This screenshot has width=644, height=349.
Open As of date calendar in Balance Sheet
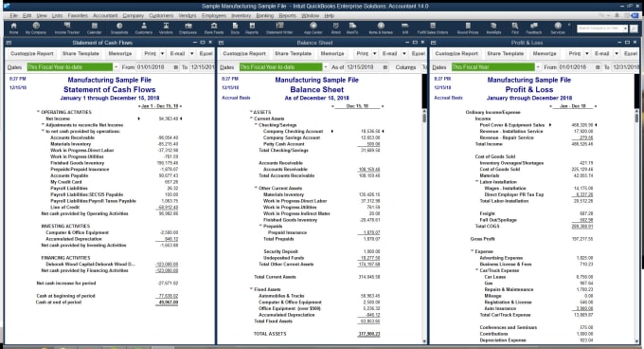(x=385, y=67)
